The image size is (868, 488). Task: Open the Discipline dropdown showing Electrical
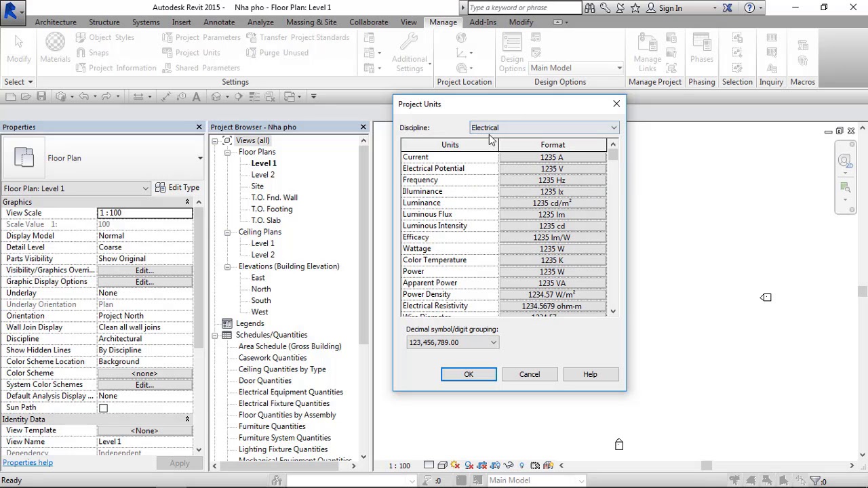pyautogui.click(x=545, y=127)
